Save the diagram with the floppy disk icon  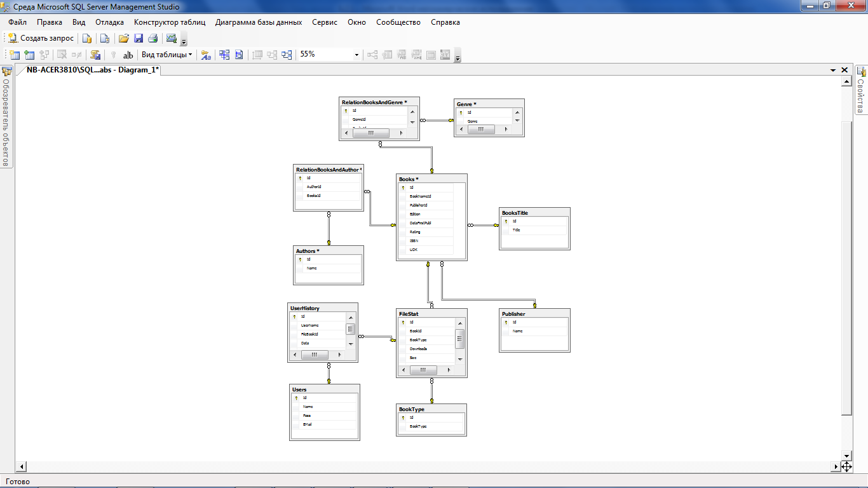[x=139, y=38]
